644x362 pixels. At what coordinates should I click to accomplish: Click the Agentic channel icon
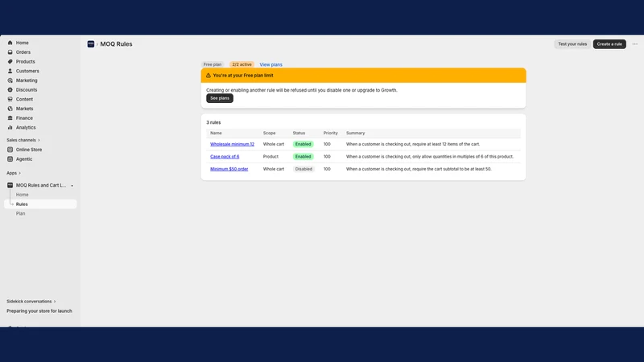pos(10,159)
